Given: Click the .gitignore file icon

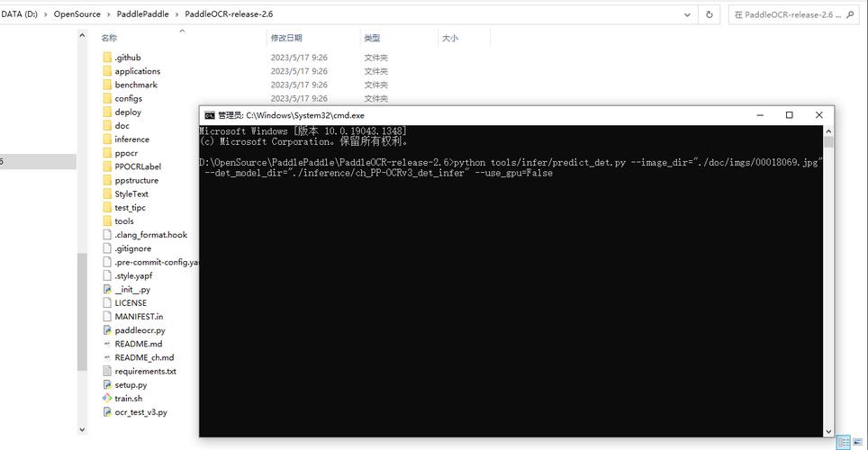Looking at the screenshot, I should click(x=107, y=248).
